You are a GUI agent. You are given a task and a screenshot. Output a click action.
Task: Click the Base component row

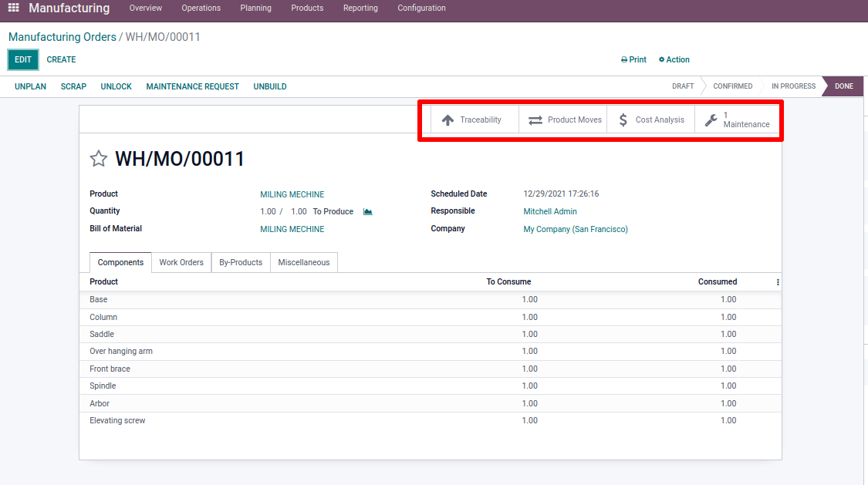tap(430, 300)
